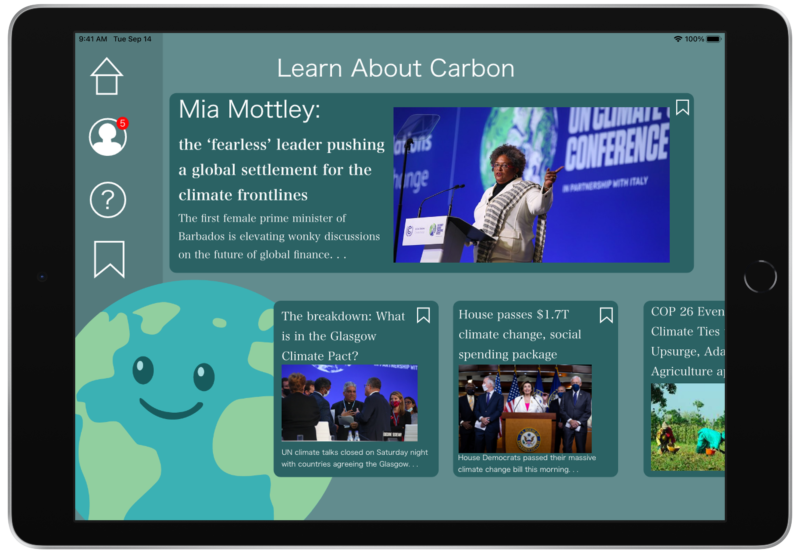Viewport: 800px width, 553px height.
Task: Open Glasgow Climate Pact article photo
Action: pos(349,403)
